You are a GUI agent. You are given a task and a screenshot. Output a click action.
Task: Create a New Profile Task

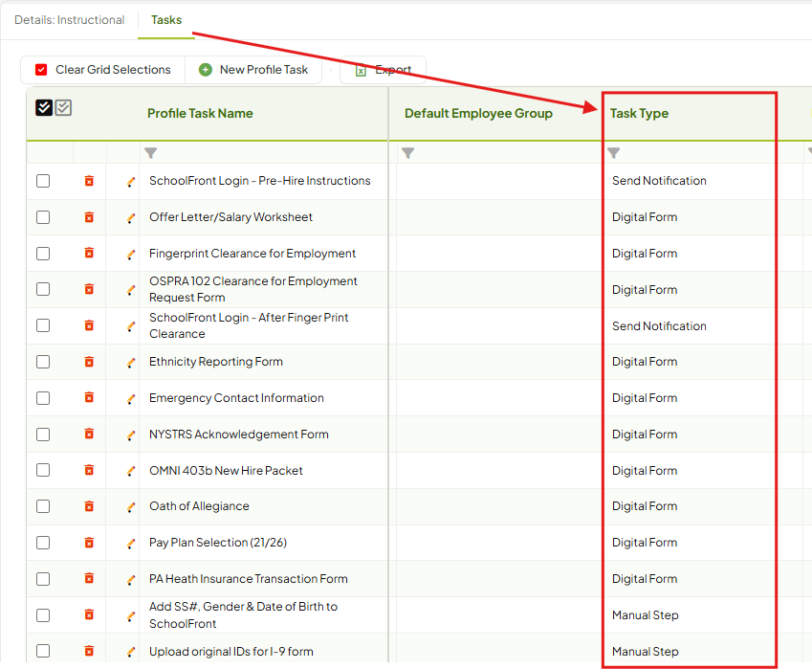[x=253, y=70]
